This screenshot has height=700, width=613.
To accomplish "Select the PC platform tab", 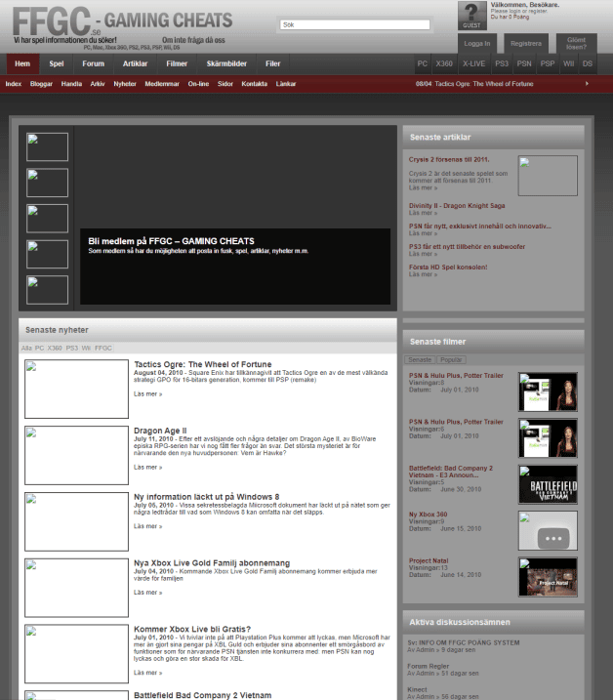I will coord(423,63).
